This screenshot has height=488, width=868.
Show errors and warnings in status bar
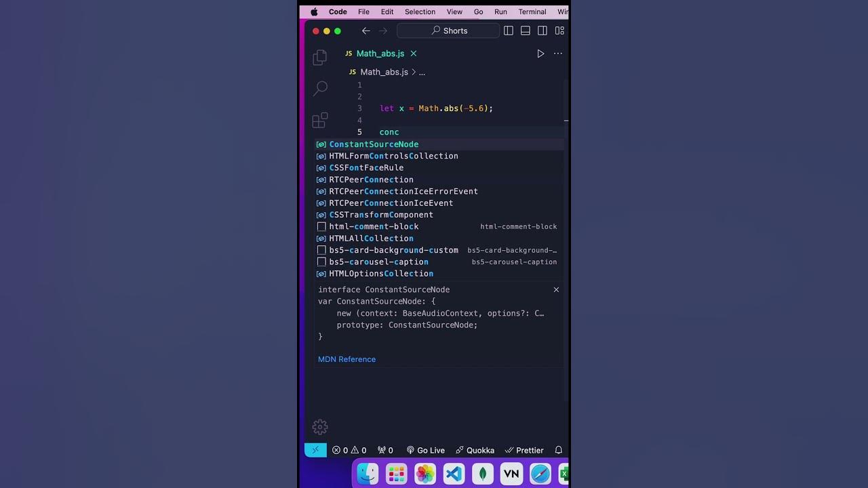[x=349, y=450]
